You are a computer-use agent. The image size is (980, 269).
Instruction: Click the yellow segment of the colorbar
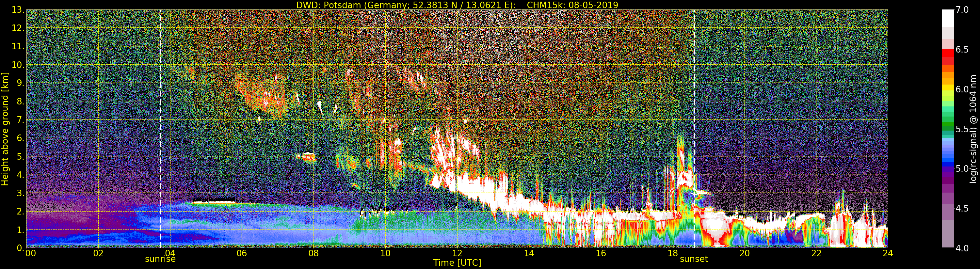pos(948,88)
